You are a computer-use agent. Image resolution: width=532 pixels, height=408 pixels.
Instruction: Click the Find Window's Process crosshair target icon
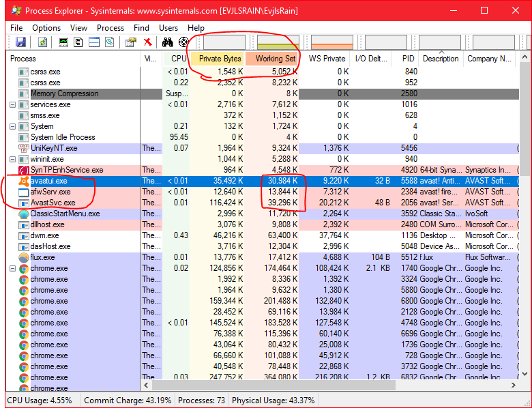[183, 42]
